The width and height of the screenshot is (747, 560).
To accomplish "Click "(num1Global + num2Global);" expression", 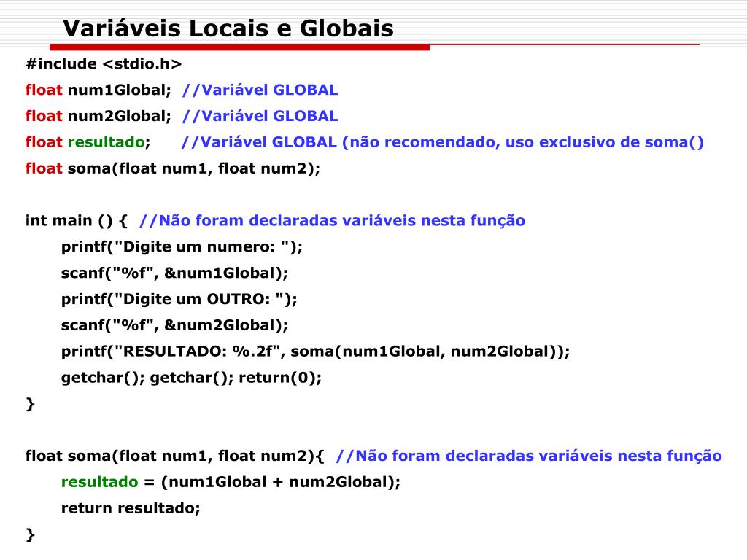I will (x=281, y=482).
